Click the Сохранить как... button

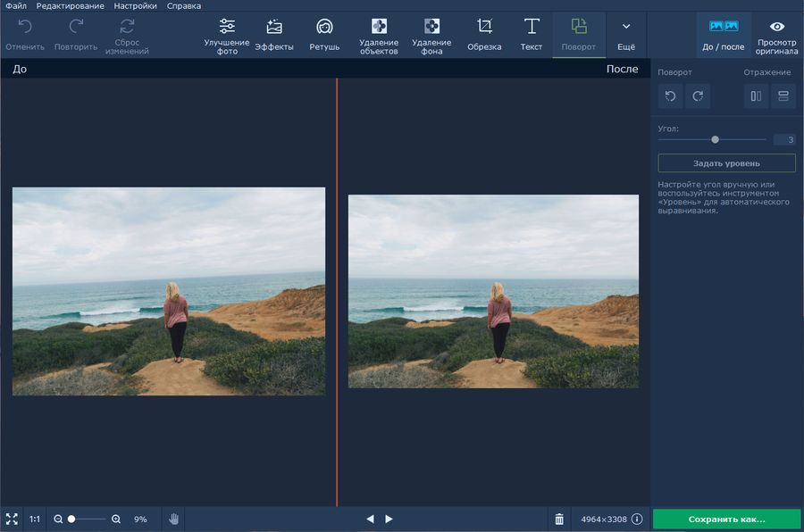[726, 519]
